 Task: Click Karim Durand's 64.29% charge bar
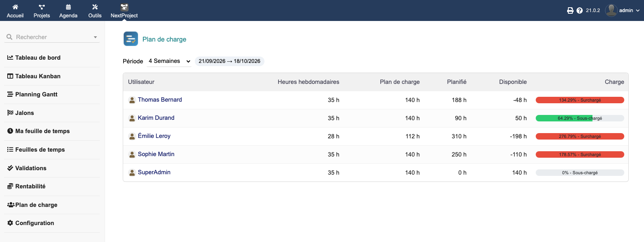pos(580,118)
